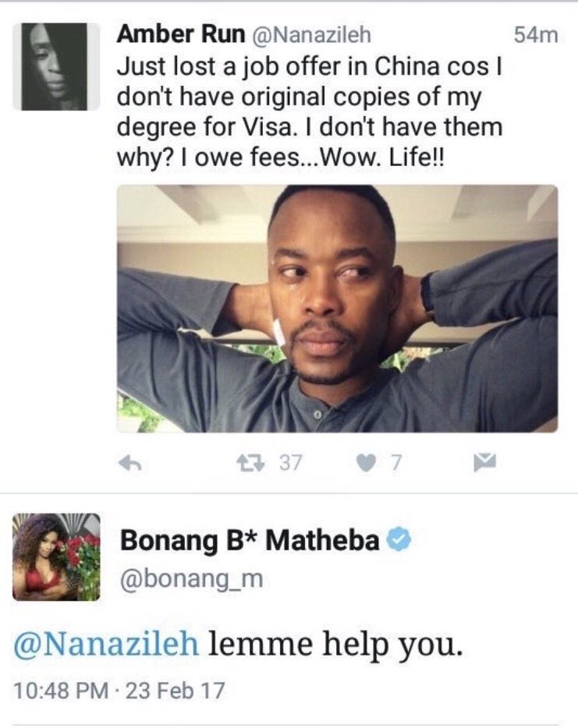View the 7 likes count
This screenshot has height=728, width=578.
(395, 463)
